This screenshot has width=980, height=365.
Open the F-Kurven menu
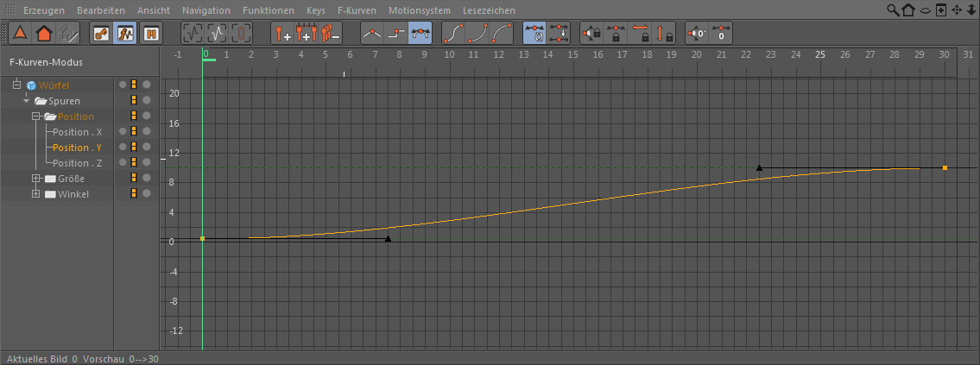click(357, 10)
